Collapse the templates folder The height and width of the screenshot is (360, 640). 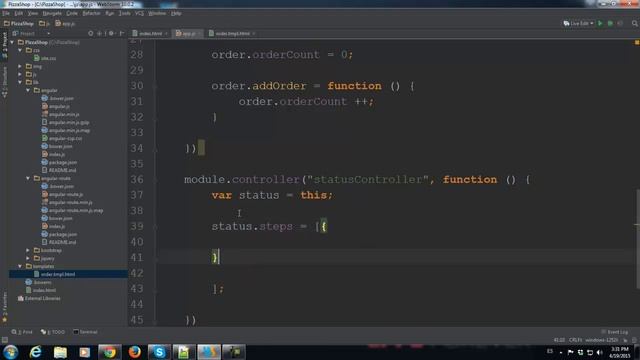point(20,266)
